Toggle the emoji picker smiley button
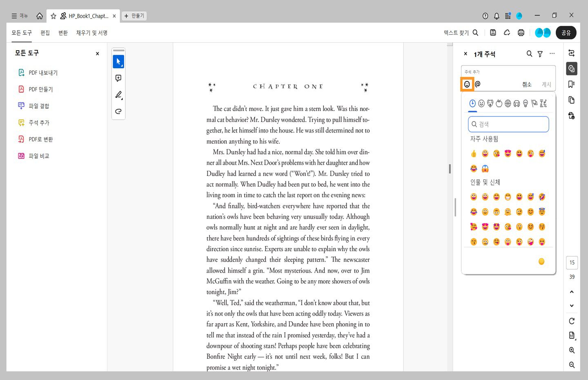 coord(467,84)
